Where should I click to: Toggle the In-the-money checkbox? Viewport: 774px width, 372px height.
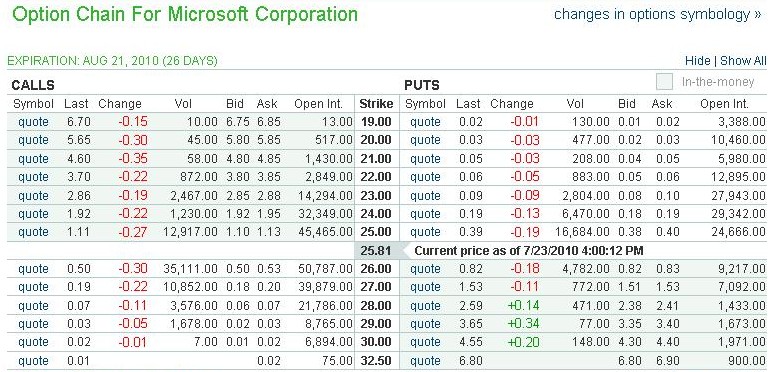tap(664, 82)
